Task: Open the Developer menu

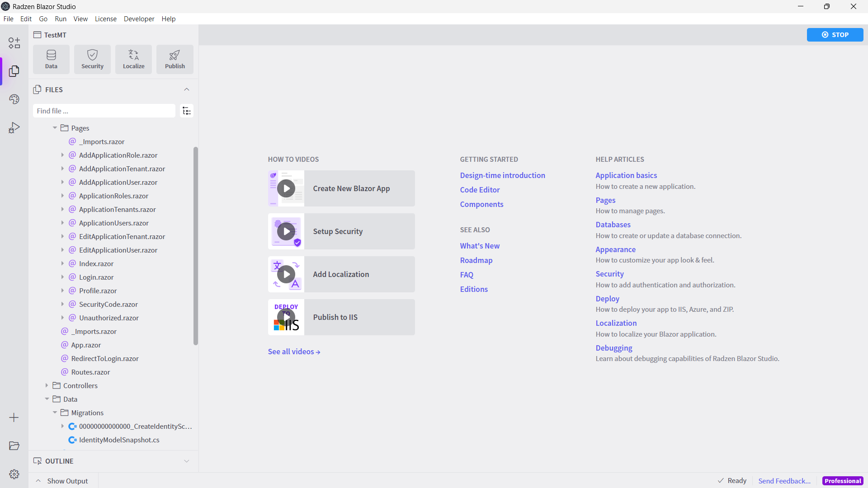Action: click(139, 19)
